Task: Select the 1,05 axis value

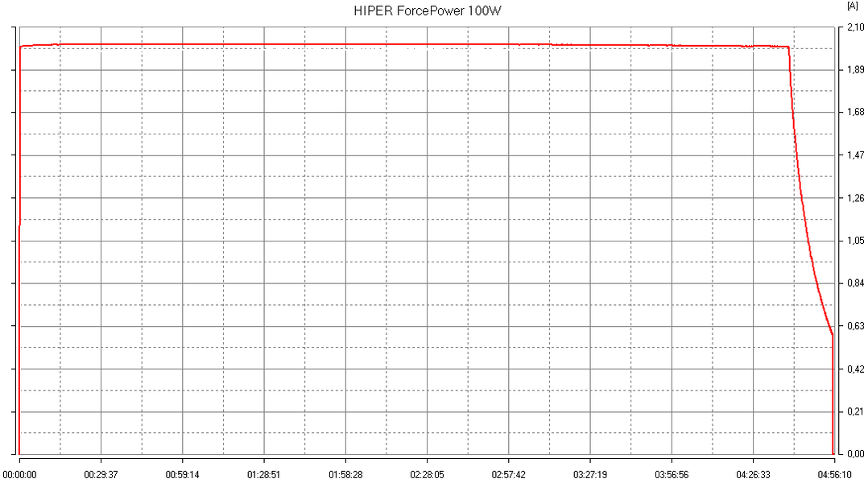Action: tap(855, 241)
